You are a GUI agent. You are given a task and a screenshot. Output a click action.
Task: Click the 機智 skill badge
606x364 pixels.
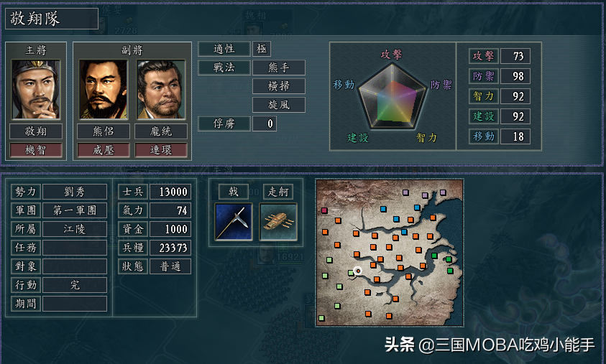[x=36, y=150]
